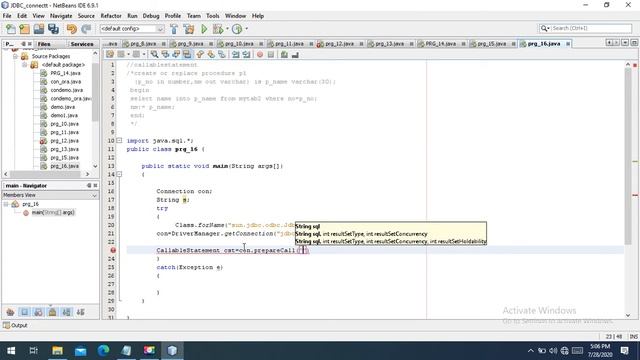Collapse prg_16 node in Navigator

pos(6,204)
